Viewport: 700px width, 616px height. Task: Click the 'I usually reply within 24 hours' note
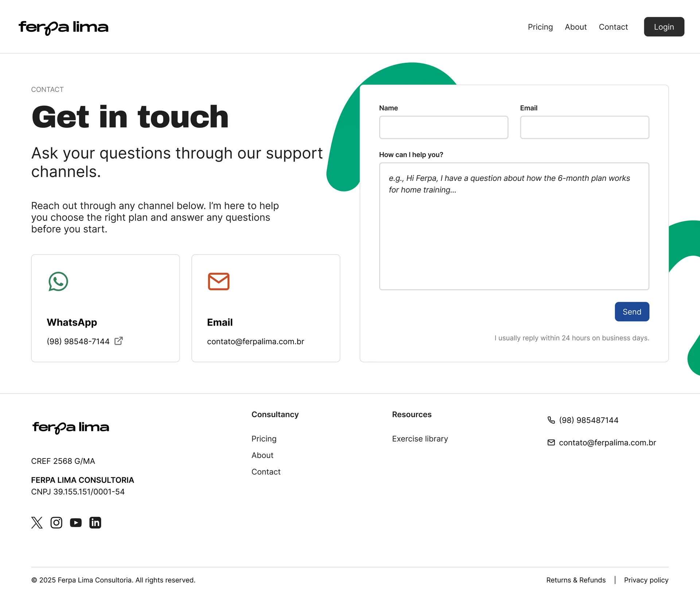point(572,338)
